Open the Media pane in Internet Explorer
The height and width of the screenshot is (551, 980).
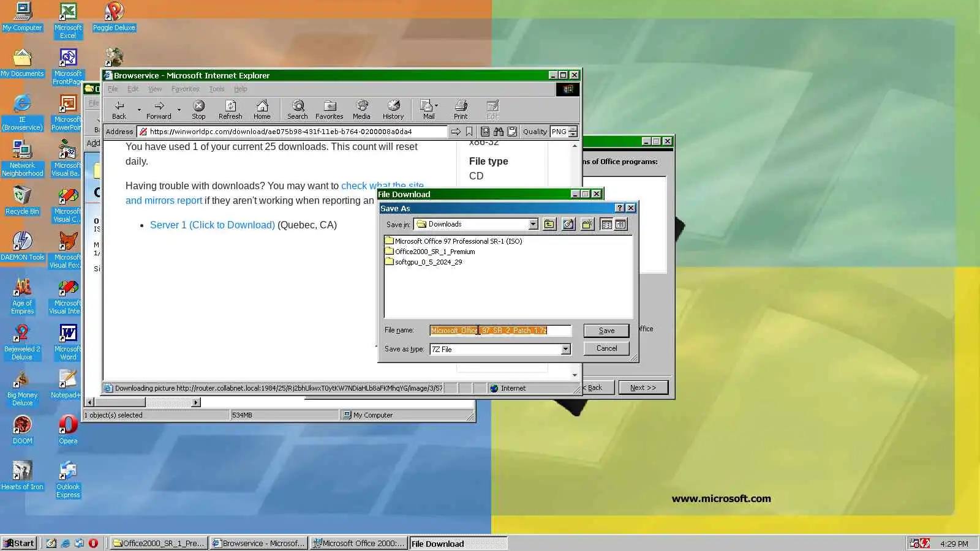(x=361, y=110)
